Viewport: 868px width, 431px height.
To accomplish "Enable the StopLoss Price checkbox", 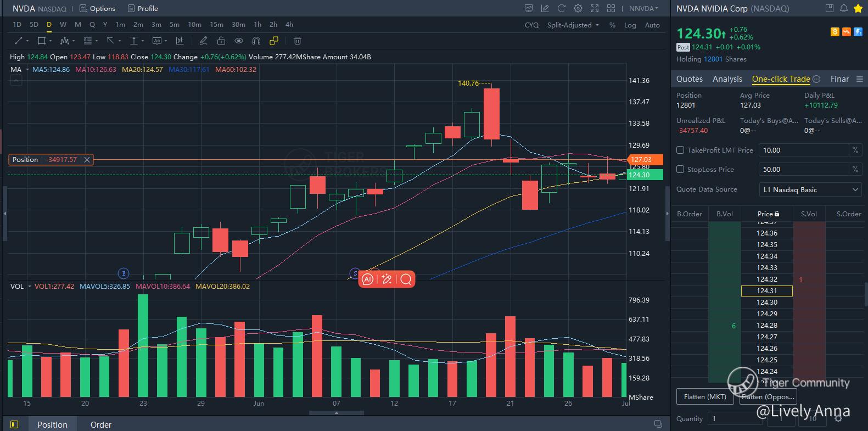I will coord(680,170).
